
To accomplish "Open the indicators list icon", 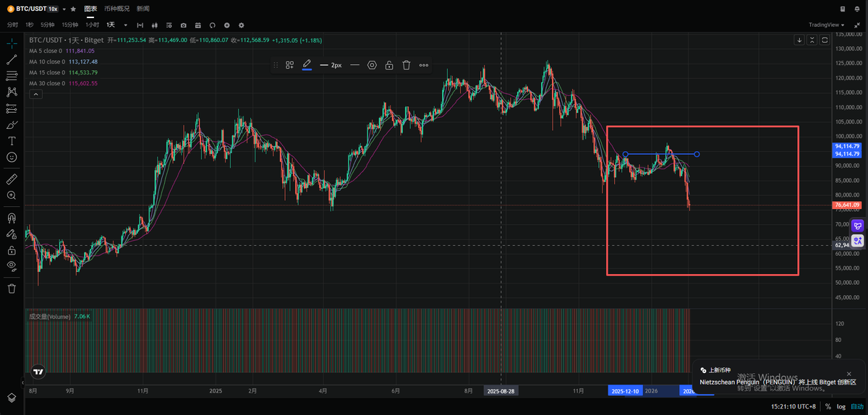I will (x=169, y=25).
